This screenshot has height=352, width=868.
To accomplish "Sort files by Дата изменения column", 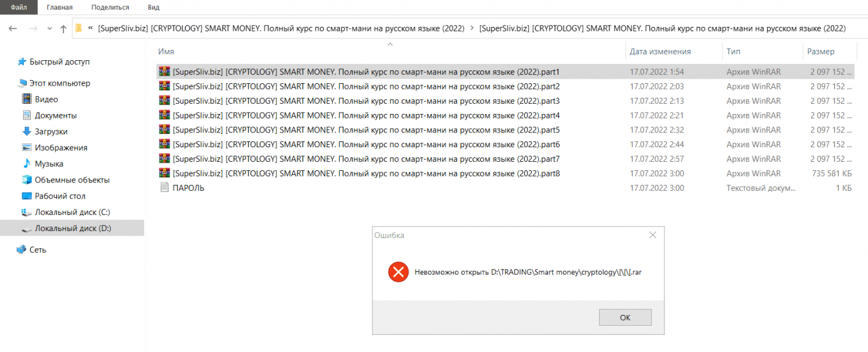I will pyautogui.click(x=660, y=51).
